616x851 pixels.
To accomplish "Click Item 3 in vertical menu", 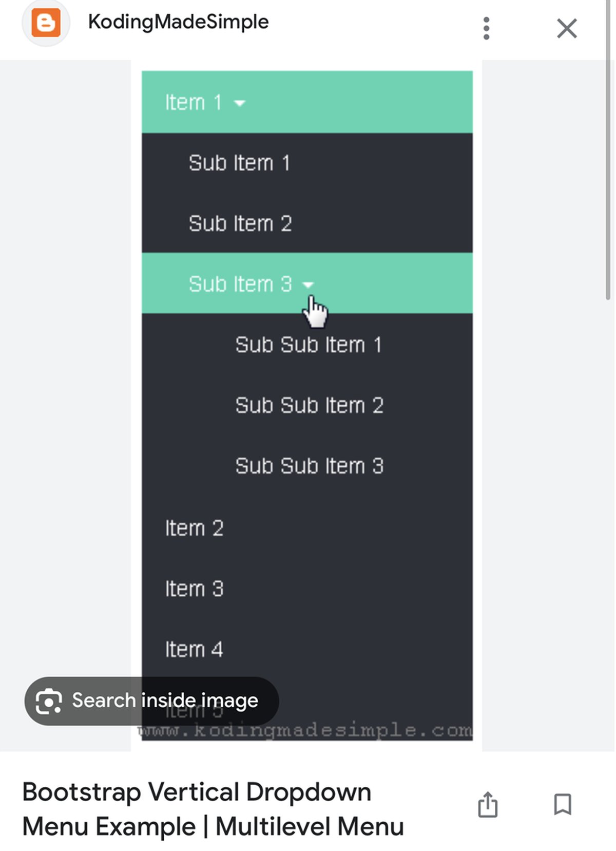I will point(194,589).
